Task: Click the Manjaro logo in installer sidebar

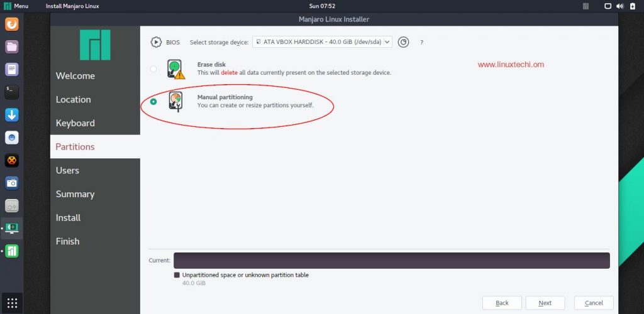Action: tap(95, 45)
